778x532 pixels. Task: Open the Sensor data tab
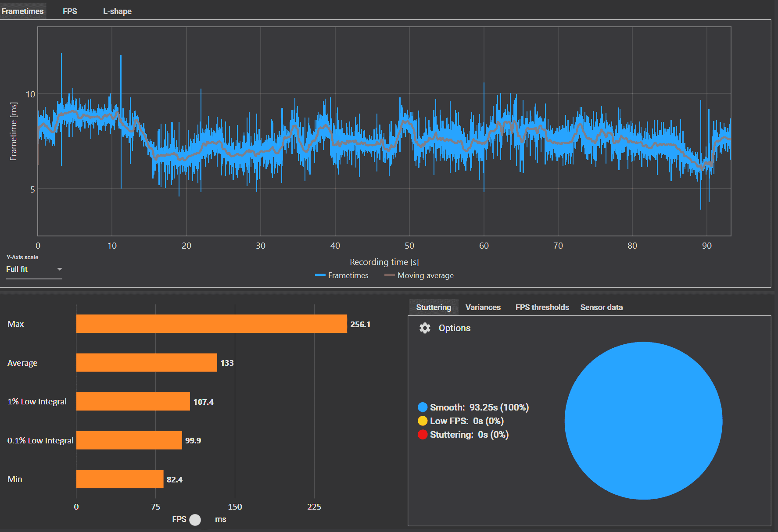pyautogui.click(x=601, y=307)
